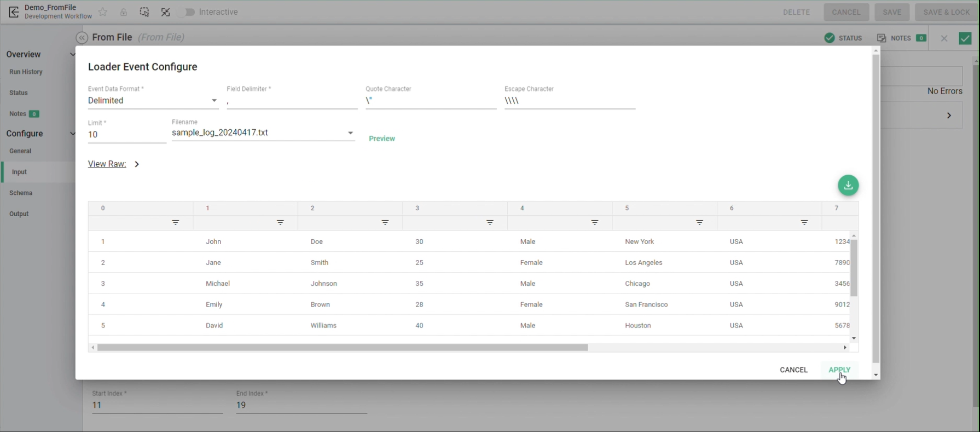Mark workflow as favorite with star icon

click(x=103, y=12)
